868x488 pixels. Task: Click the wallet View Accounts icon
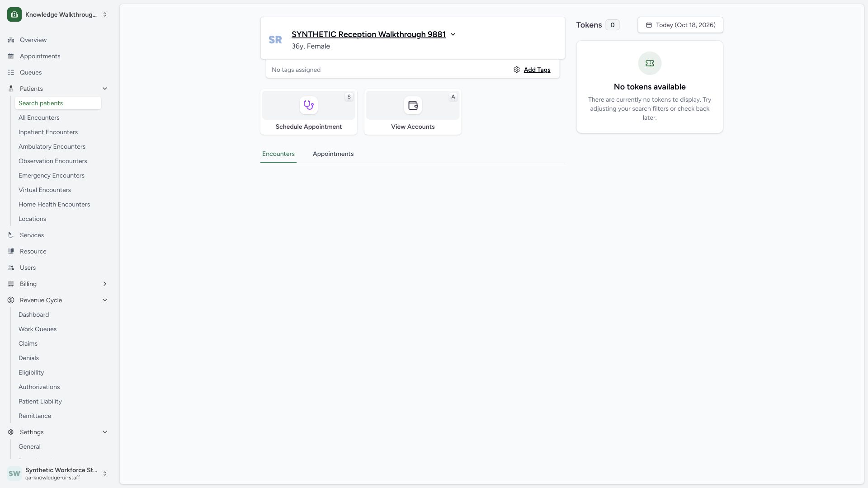[413, 105]
